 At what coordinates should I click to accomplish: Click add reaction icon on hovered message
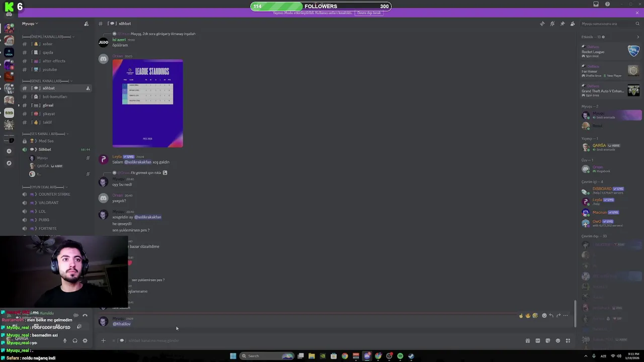click(x=544, y=316)
